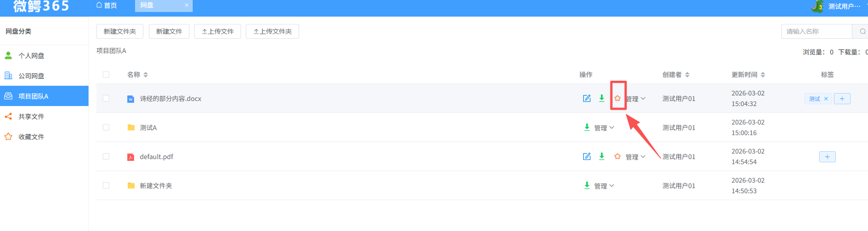This screenshot has width=868, height=231.
Task: Expand 管理 dropdown for 诗经的部分内容.docx
Action: pyautogui.click(x=636, y=99)
